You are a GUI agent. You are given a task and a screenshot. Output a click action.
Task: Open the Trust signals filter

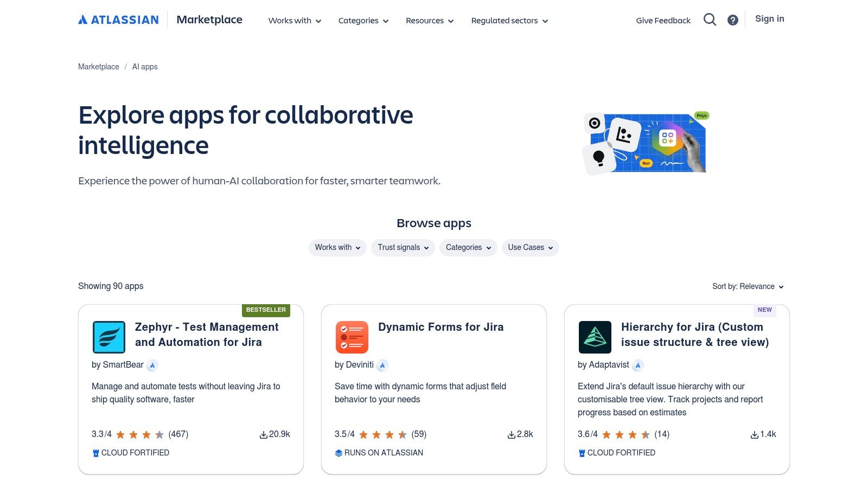403,247
